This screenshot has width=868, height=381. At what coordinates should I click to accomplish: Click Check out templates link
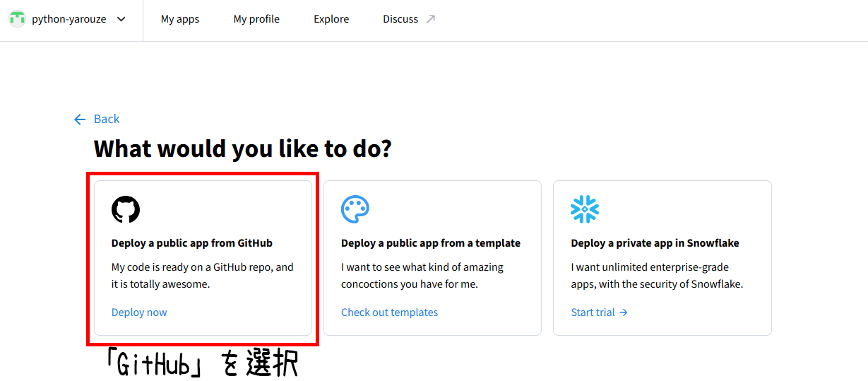click(x=389, y=312)
